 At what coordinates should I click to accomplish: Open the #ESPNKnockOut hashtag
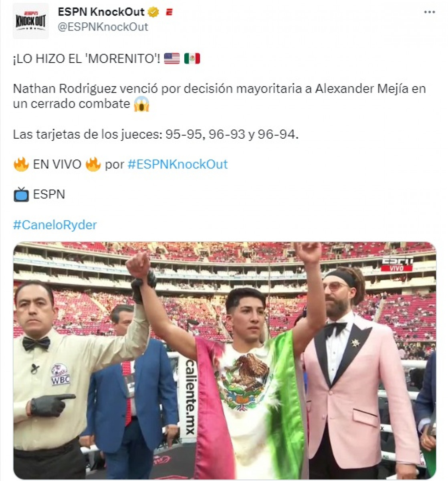click(178, 164)
